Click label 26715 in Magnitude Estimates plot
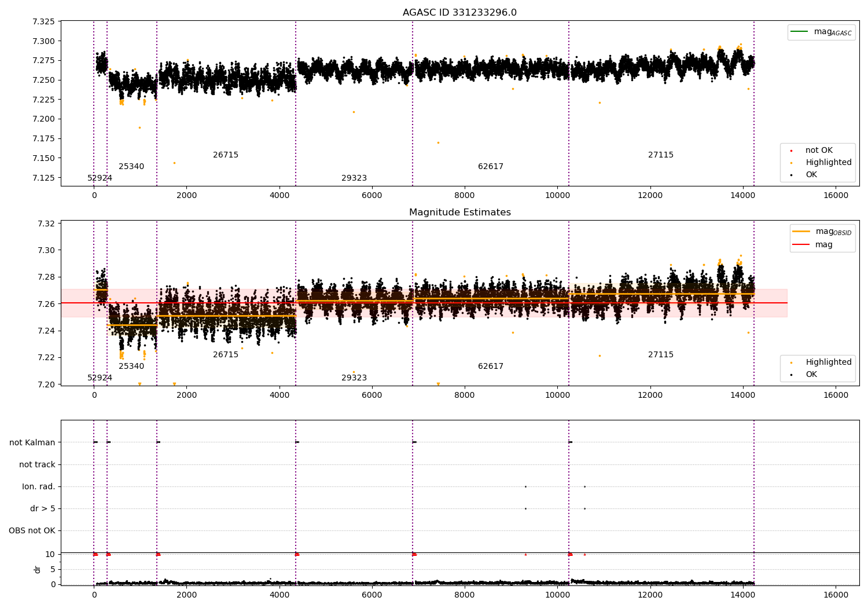This screenshot has width=868, height=608. (226, 355)
